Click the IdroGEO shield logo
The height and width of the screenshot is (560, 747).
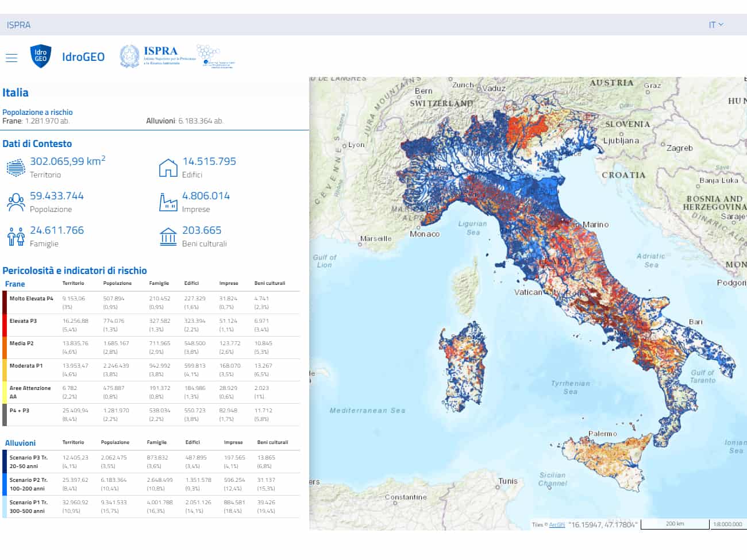click(x=40, y=56)
